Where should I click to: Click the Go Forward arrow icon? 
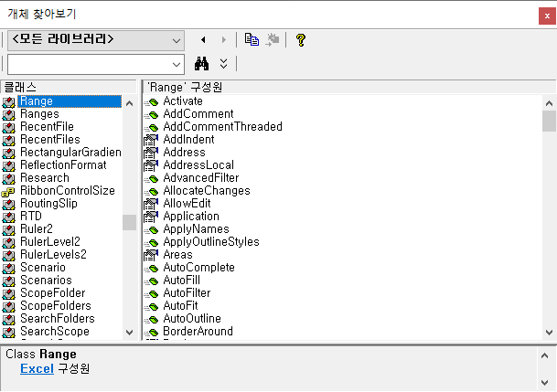(223, 39)
